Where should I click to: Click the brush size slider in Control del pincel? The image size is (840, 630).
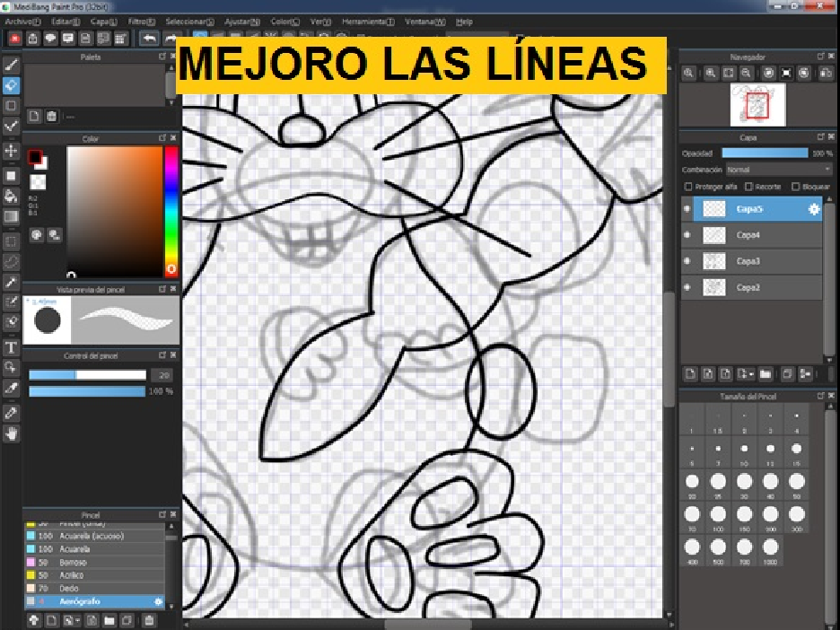pyautogui.click(x=87, y=375)
